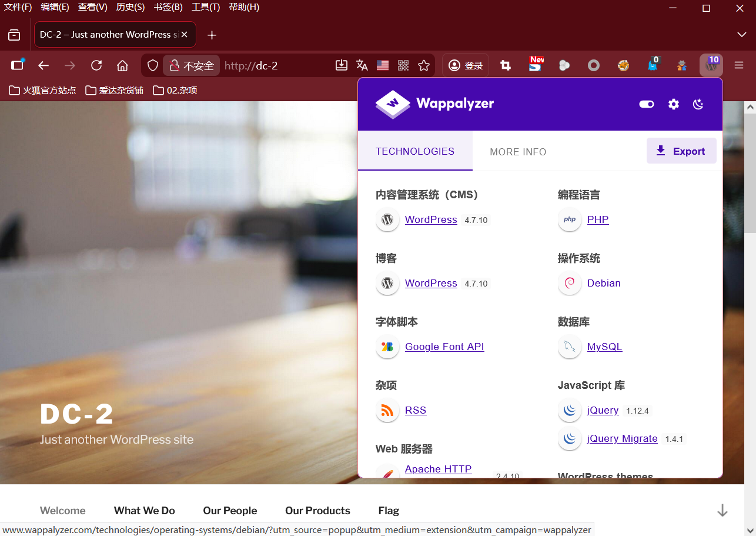Click the scroll-down arrow on the site

point(722,511)
